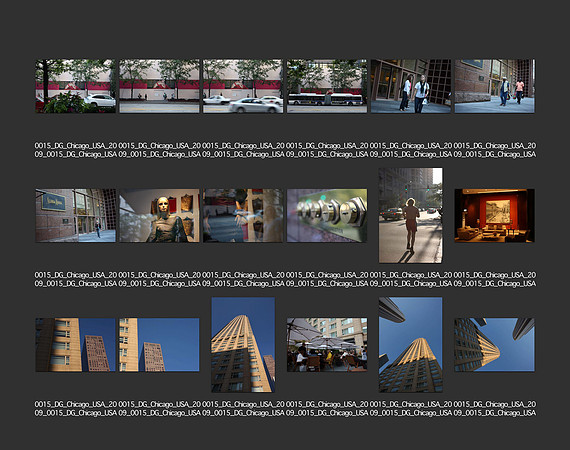Open thumbnail of golden mannequin in window

click(x=159, y=215)
